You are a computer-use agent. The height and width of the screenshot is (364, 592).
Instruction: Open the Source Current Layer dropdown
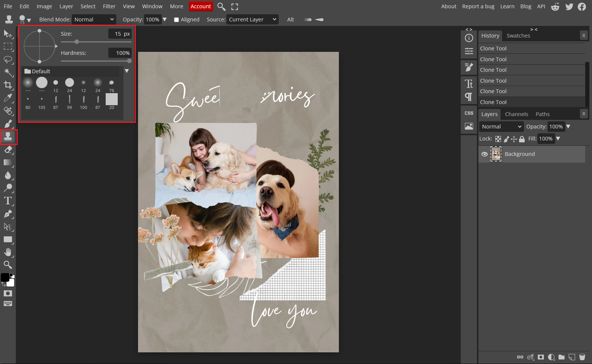tap(252, 20)
